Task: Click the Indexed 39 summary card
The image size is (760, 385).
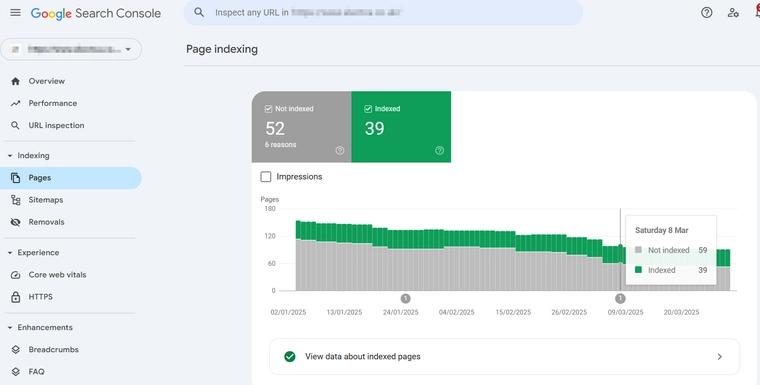Action: coord(401,127)
